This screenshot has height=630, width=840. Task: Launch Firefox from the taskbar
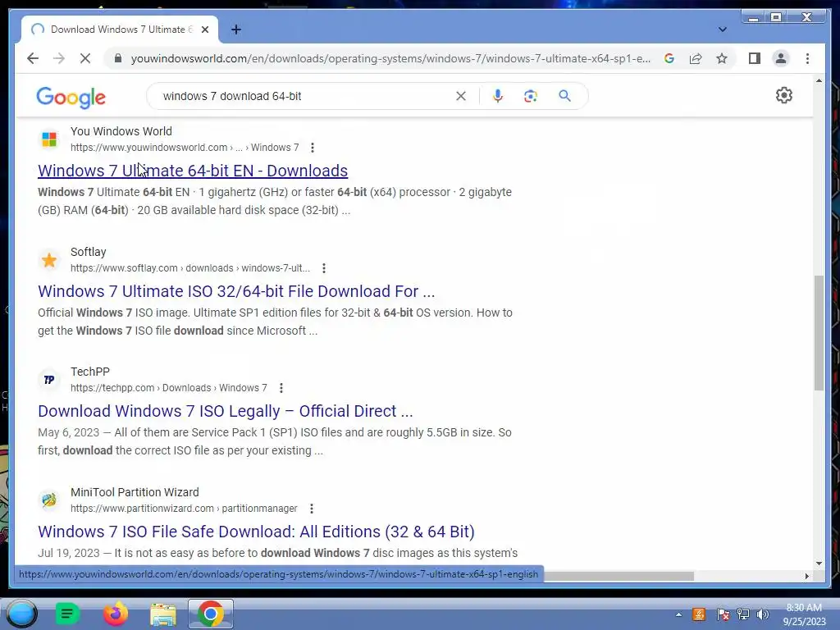tap(115, 614)
